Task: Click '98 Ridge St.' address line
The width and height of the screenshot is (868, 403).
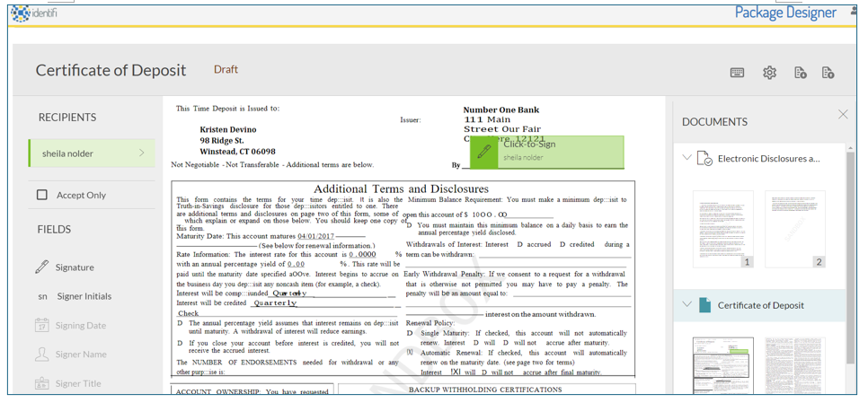Action: tap(222, 140)
